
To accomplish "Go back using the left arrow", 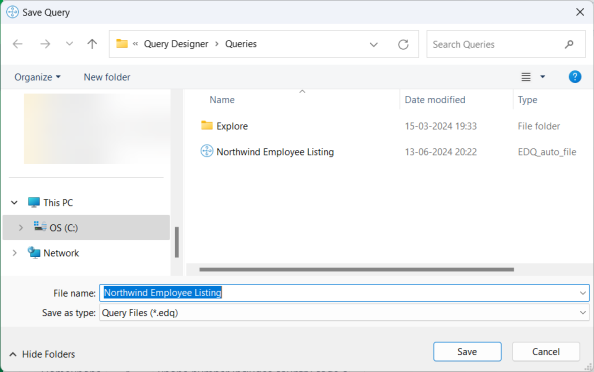I will coord(17,44).
